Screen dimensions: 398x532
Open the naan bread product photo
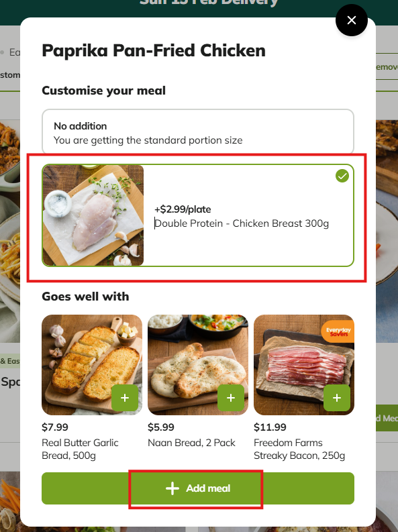click(198, 365)
